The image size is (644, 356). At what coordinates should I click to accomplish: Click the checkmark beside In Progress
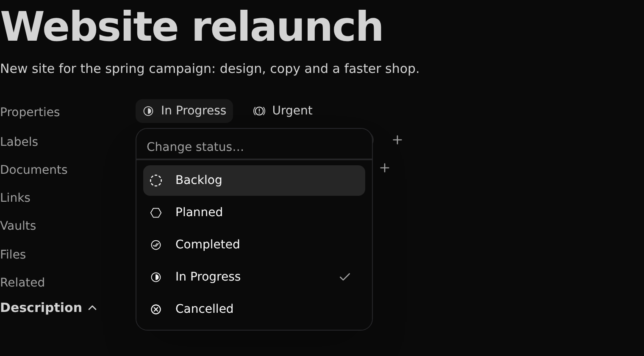(345, 277)
